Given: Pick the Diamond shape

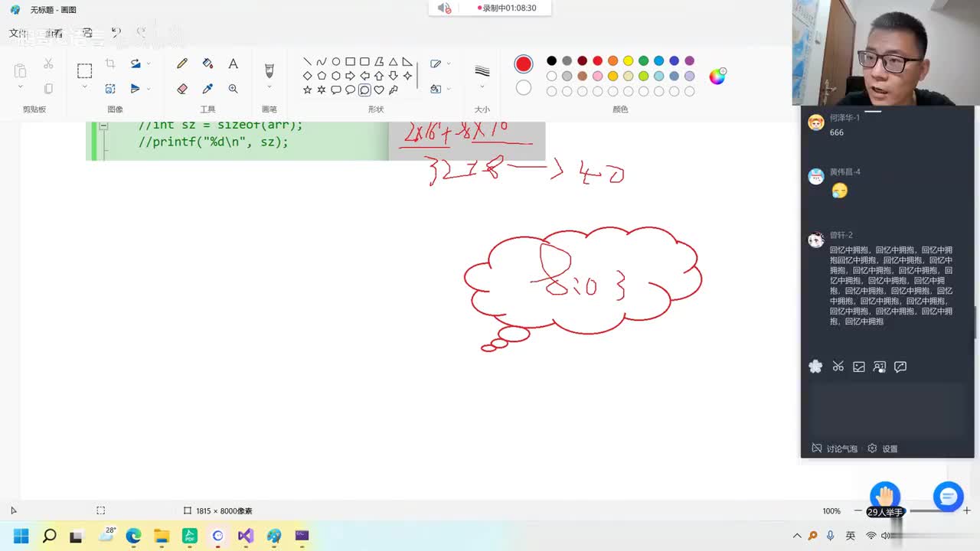Looking at the screenshot, I should tap(307, 76).
